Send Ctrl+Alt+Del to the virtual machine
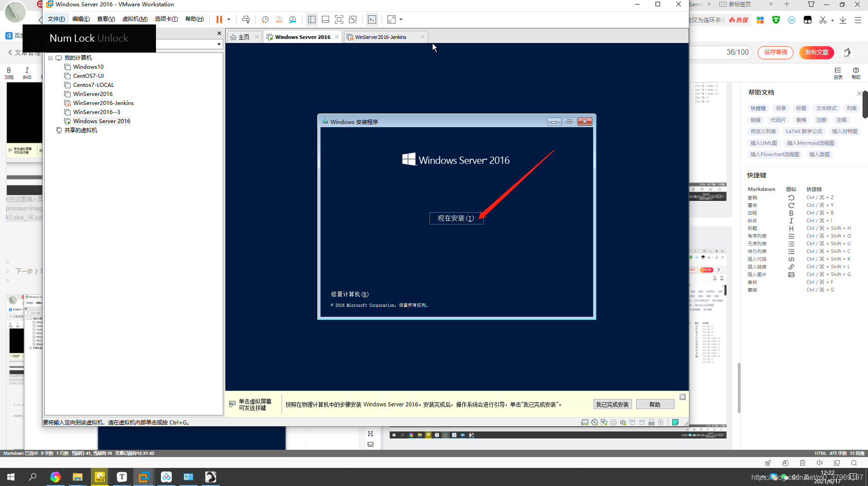The image size is (868, 486). click(x=246, y=19)
